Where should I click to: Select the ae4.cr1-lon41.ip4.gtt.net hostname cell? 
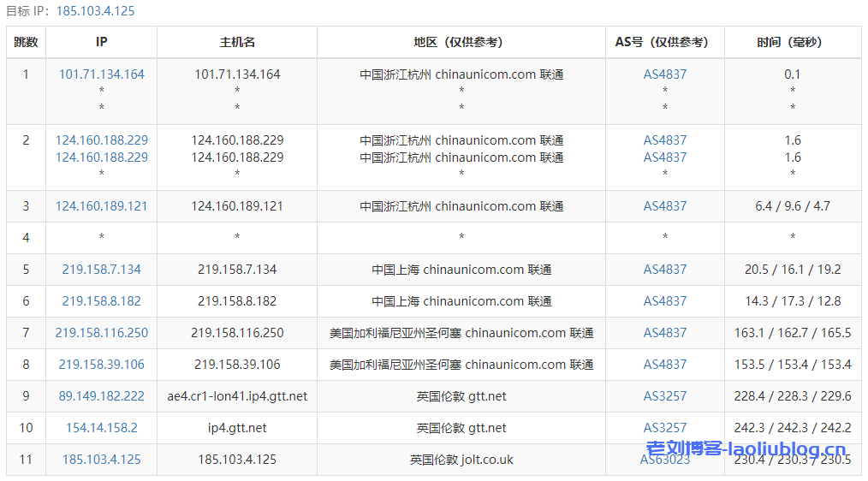pyautogui.click(x=237, y=396)
